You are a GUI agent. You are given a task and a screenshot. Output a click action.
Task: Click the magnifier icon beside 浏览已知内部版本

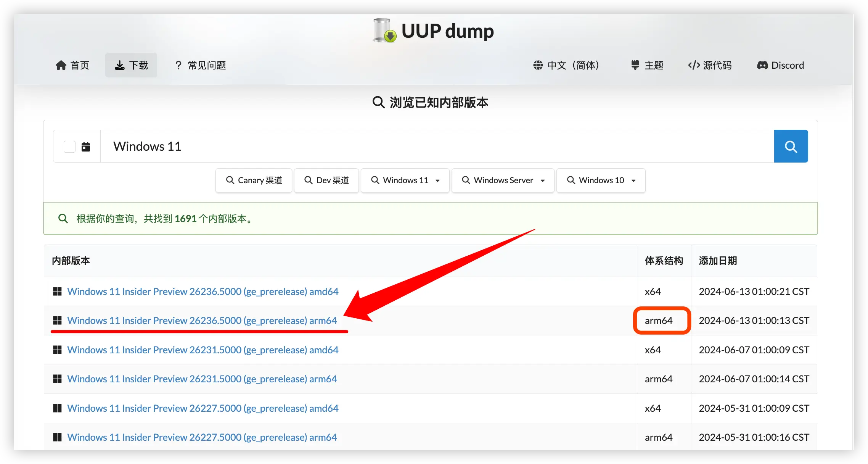tap(378, 102)
